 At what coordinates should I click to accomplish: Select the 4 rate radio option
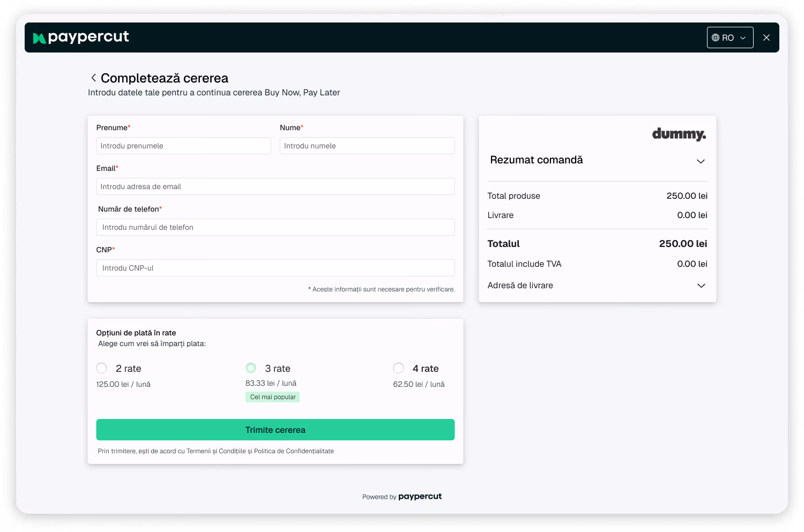pos(399,368)
